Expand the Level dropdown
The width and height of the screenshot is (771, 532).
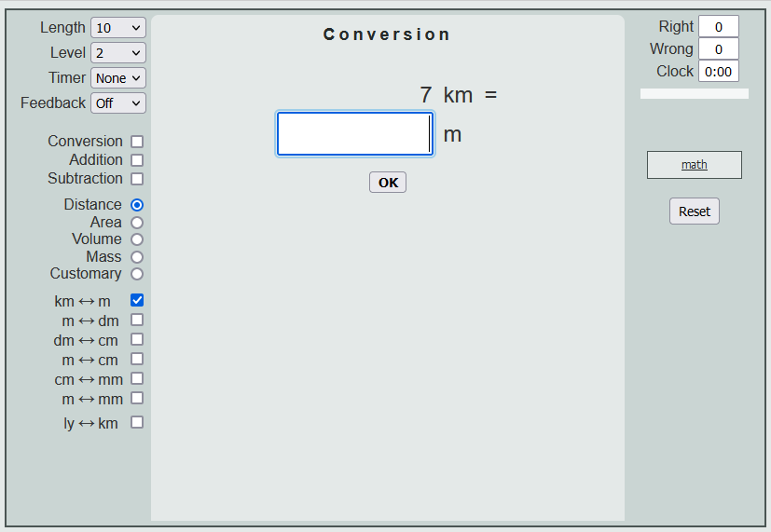point(118,53)
